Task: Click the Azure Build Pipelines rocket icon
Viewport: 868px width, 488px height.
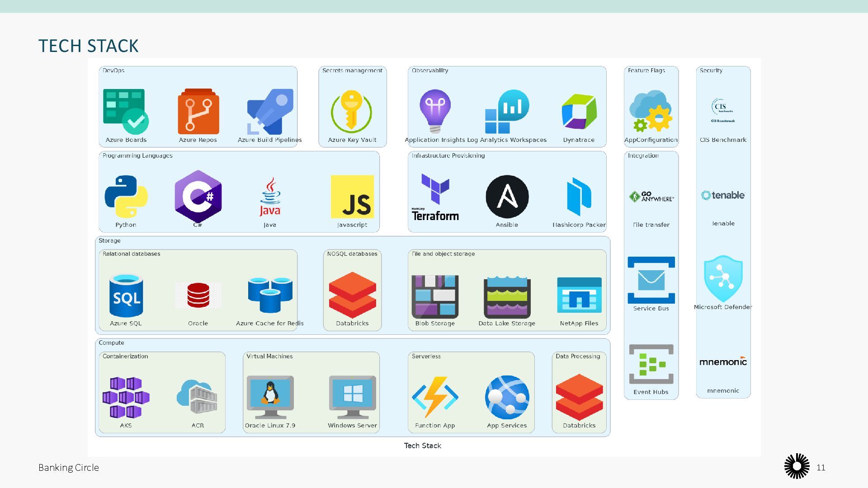Action: tap(270, 112)
